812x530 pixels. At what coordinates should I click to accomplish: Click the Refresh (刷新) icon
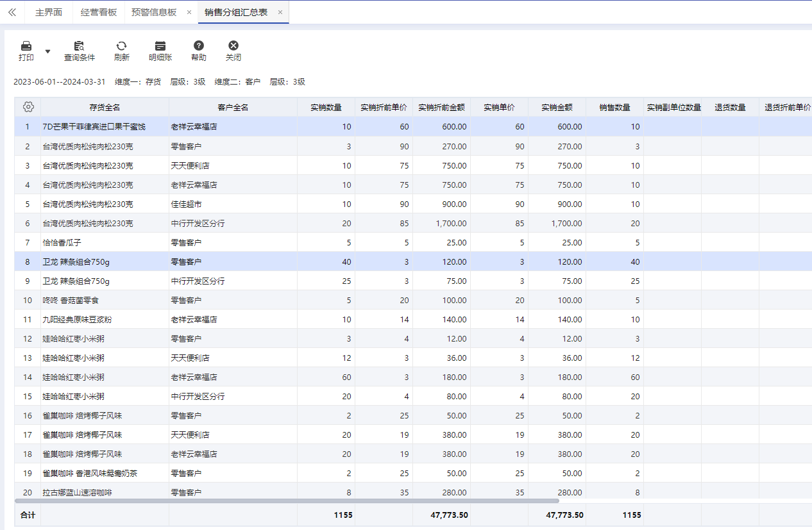121,46
